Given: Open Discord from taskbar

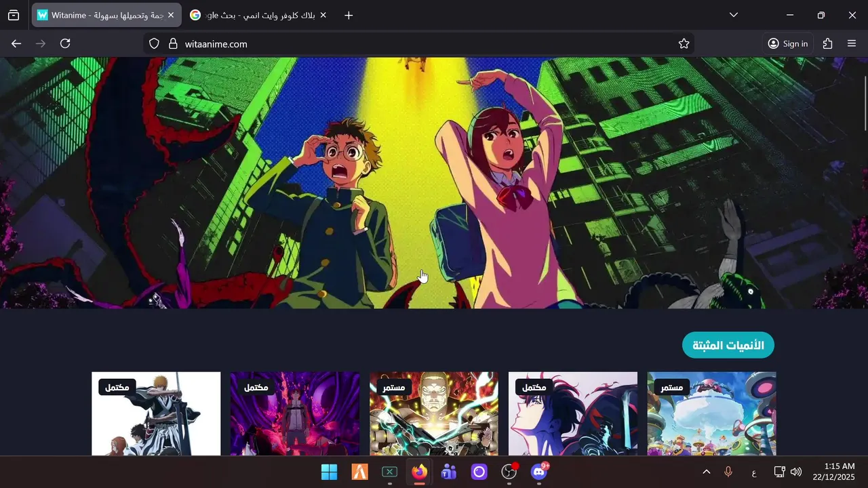Looking at the screenshot, I should tap(539, 472).
